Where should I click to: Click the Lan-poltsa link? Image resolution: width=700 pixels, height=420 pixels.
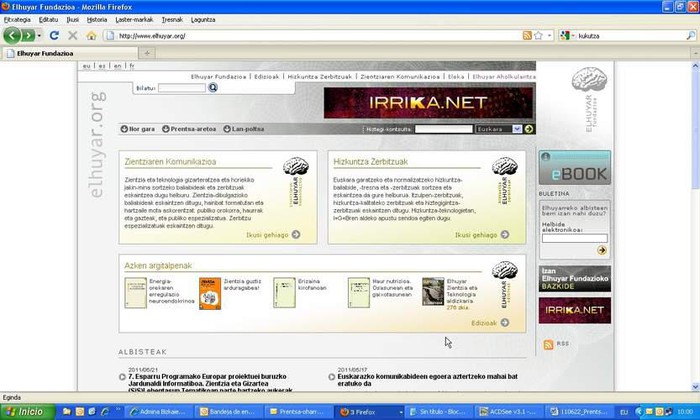(244, 129)
